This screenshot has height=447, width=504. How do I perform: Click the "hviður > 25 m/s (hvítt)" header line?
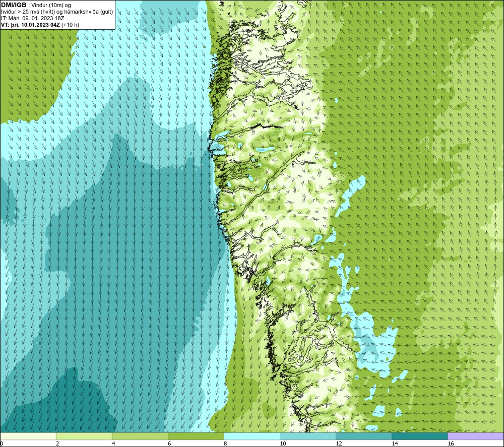click(x=28, y=12)
